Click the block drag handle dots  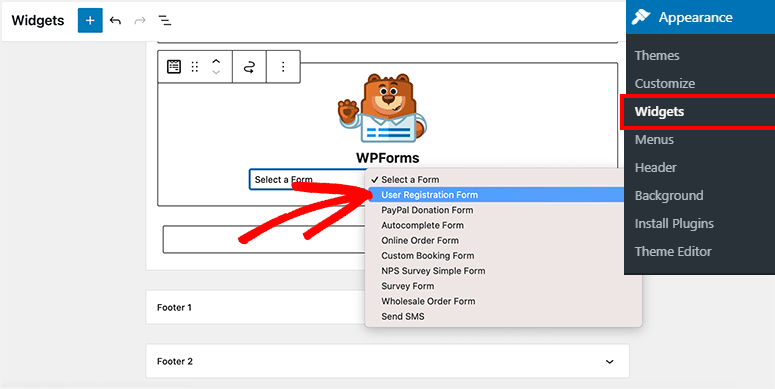pyautogui.click(x=195, y=67)
